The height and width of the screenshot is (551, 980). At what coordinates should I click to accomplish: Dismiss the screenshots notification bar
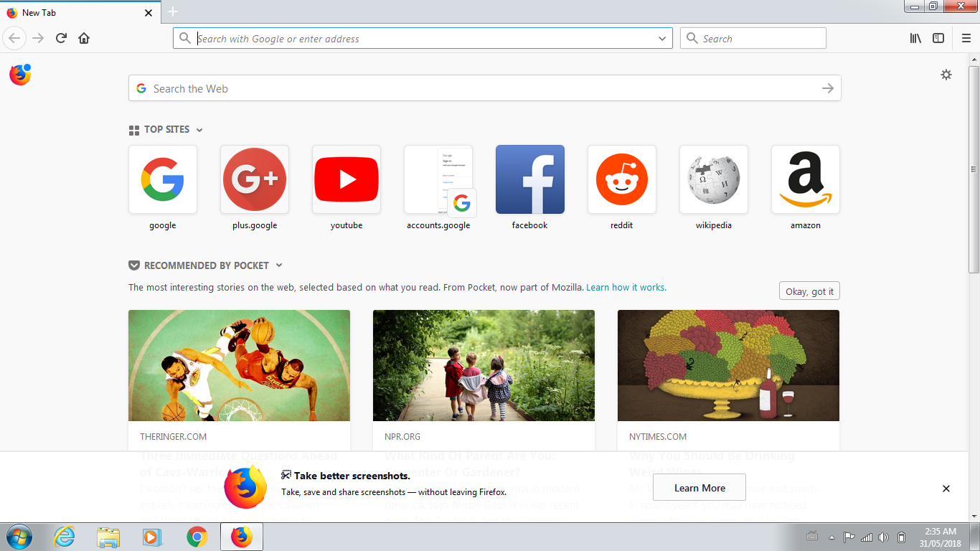pos(946,489)
